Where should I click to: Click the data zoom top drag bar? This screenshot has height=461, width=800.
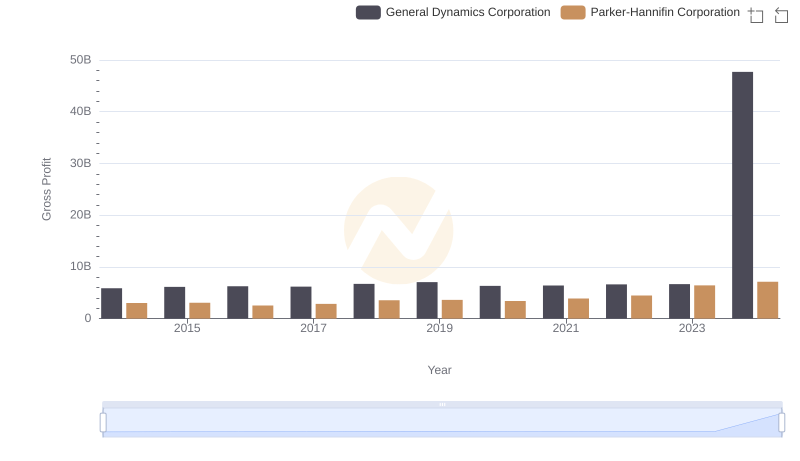(442, 404)
